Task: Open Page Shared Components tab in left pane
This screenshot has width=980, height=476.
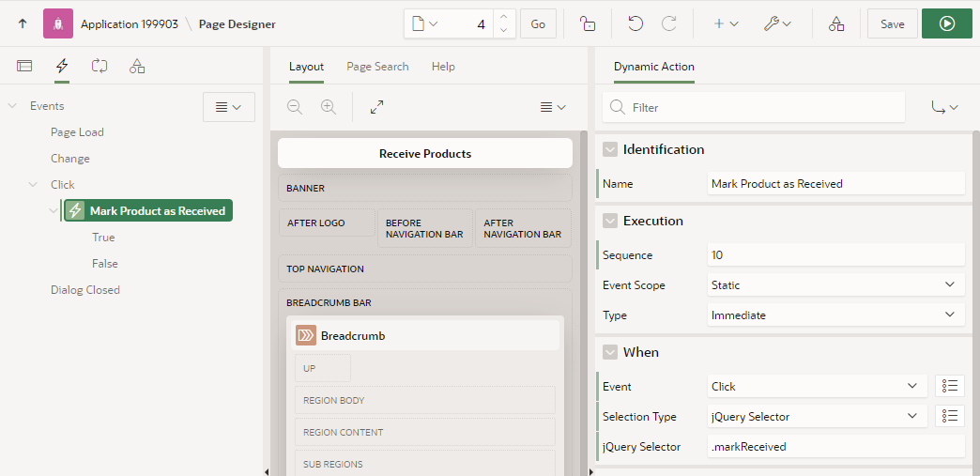Action: 137,66
